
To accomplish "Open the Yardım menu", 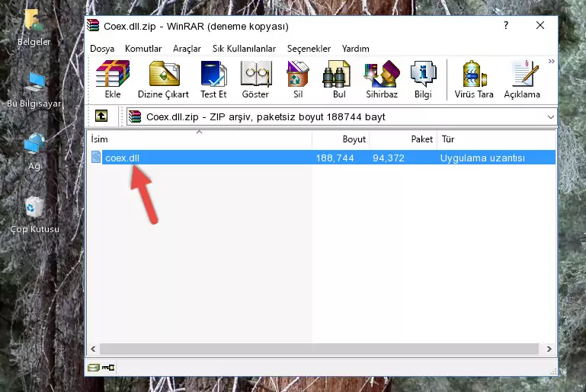I will pyautogui.click(x=355, y=49).
